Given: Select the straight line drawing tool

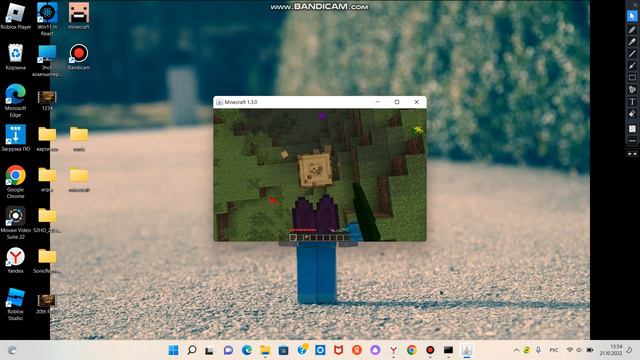Looking at the screenshot, I should click(x=632, y=53).
